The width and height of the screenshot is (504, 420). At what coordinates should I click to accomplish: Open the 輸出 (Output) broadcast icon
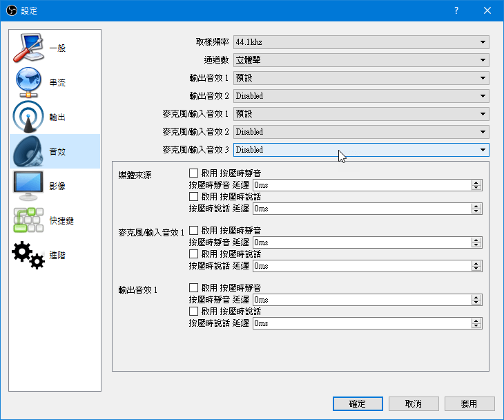click(x=29, y=117)
